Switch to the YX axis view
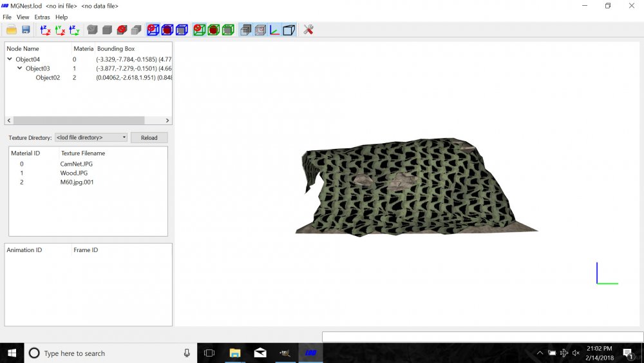644x363 pixels. point(60,30)
